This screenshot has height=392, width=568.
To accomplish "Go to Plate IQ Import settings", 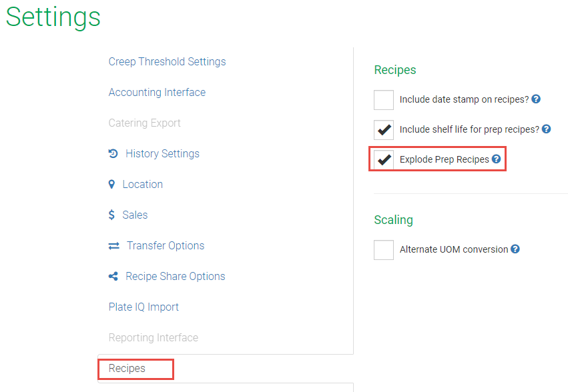I will click(144, 307).
